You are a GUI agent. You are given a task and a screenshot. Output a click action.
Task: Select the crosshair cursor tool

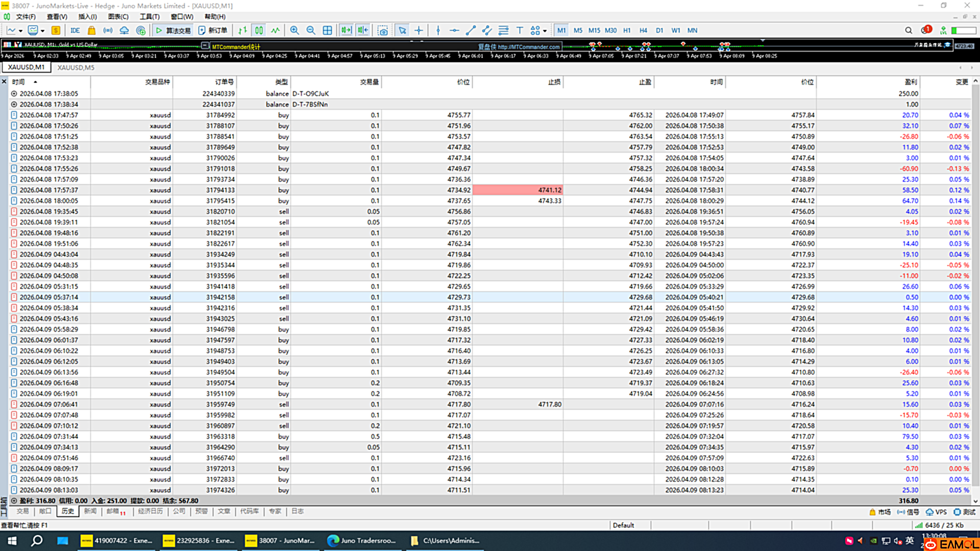click(x=419, y=31)
